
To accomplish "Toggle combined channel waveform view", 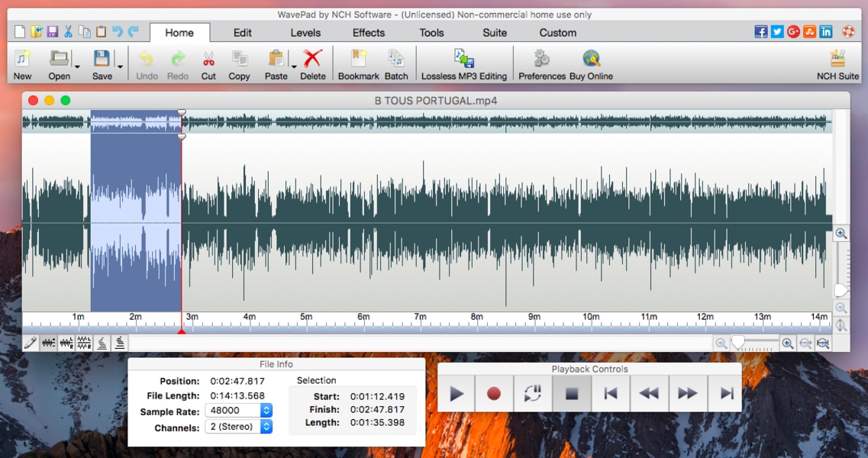I will [x=48, y=343].
